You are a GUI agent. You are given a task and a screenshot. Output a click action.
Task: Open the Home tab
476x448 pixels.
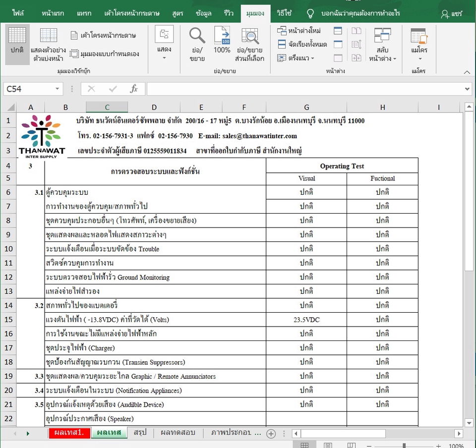(x=53, y=13)
